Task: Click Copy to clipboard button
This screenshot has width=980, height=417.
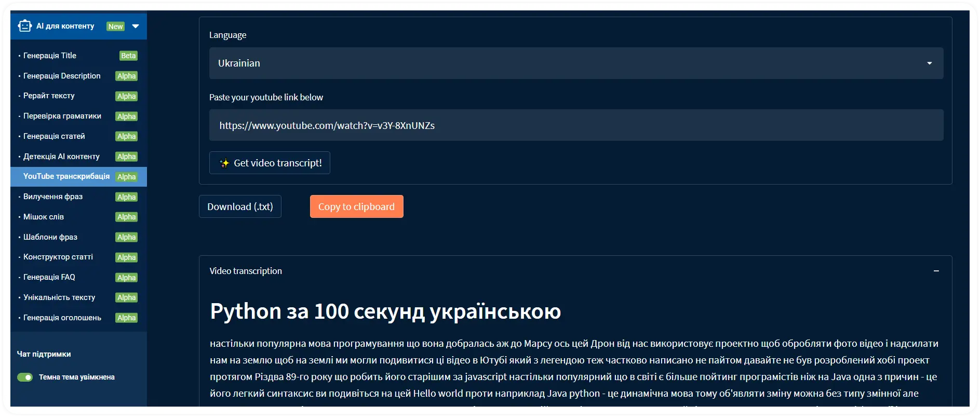Action: [356, 206]
